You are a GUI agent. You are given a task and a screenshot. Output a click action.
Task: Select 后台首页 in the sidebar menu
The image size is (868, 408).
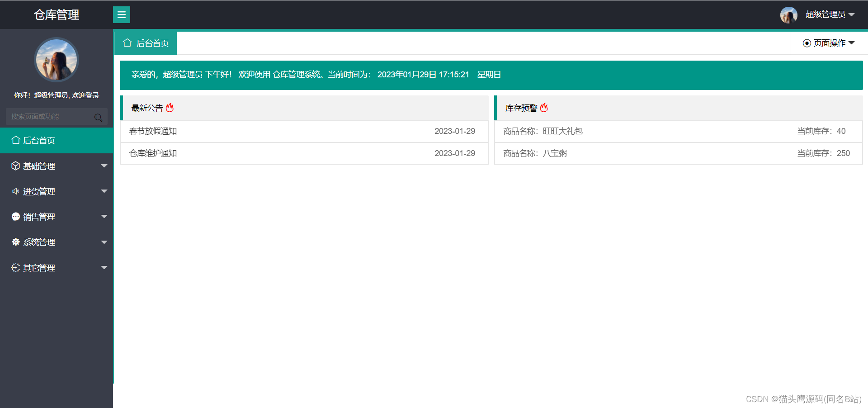pyautogui.click(x=57, y=140)
